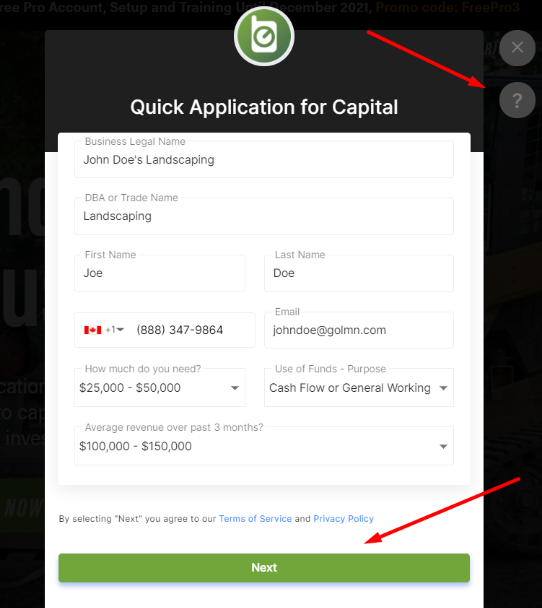Click the green app logo badge
The height and width of the screenshot is (608, 542).
coord(264,36)
